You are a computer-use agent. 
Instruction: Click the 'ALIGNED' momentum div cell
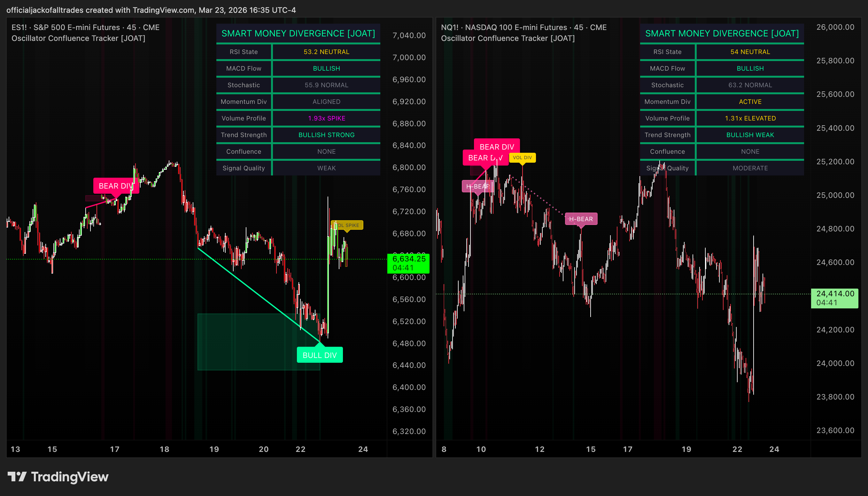pos(326,102)
